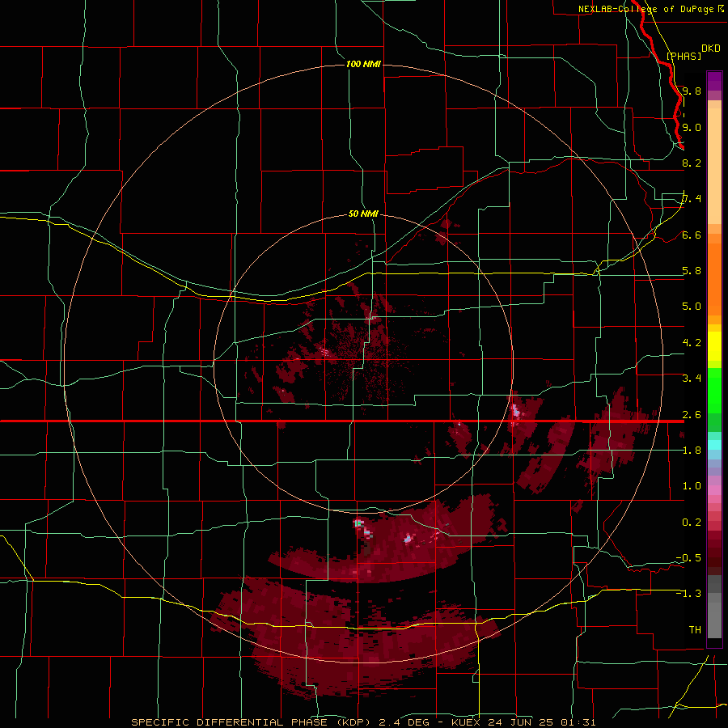Select the 100 NMI range ring label
The image size is (728, 728).
coord(363,64)
